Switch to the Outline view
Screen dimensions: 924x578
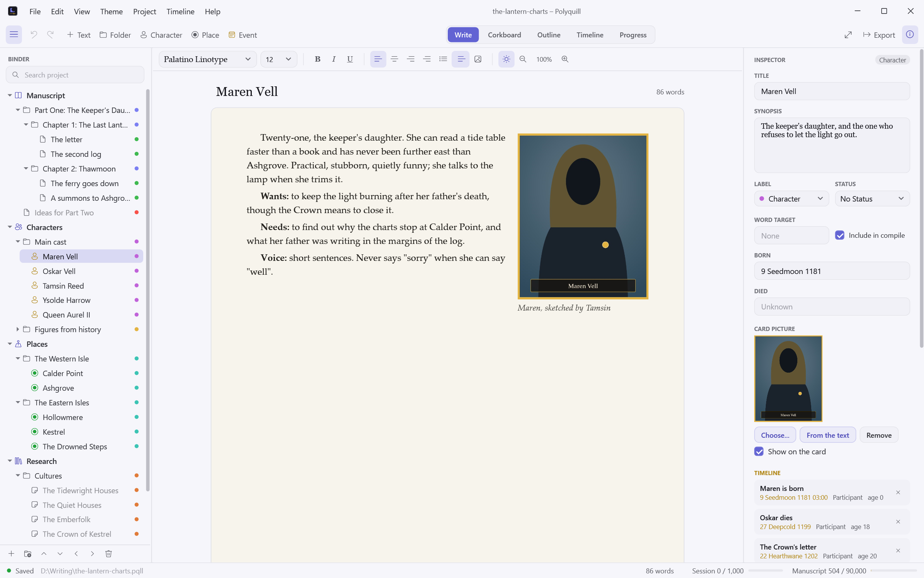click(549, 35)
